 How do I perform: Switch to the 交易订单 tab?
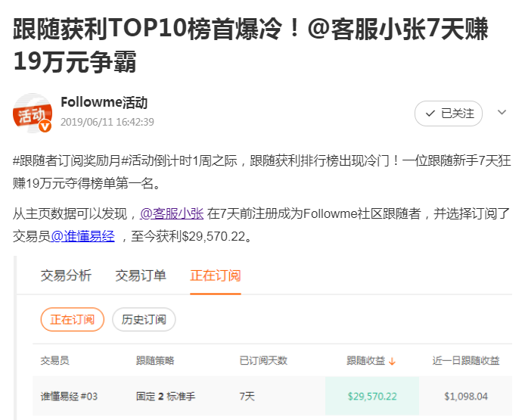pyautogui.click(x=141, y=275)
